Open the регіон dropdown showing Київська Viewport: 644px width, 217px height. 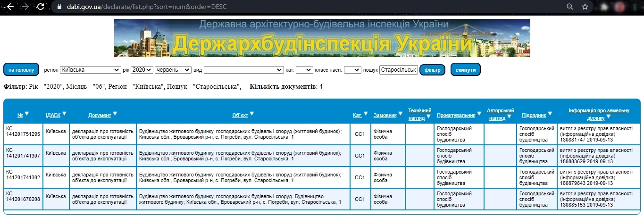(91, 70)
